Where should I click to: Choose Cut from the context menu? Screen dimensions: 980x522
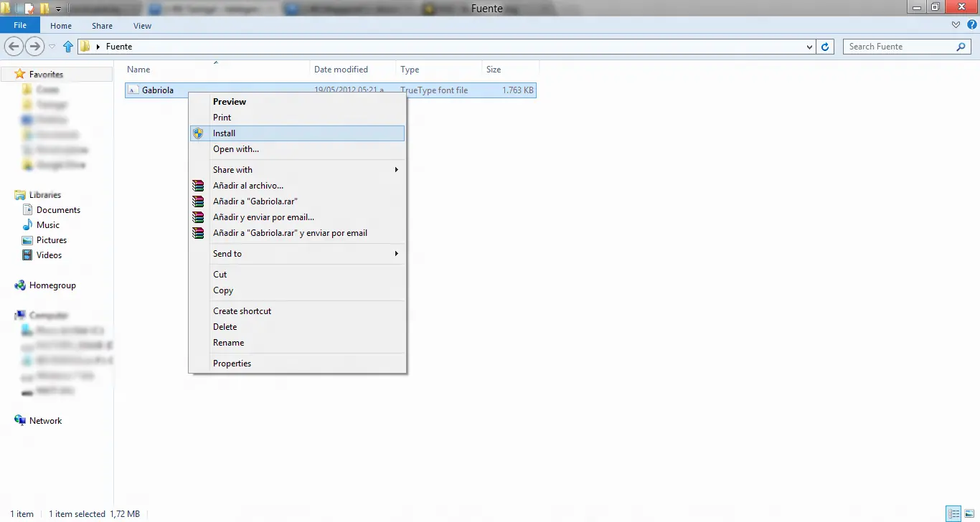pos(298,275)
